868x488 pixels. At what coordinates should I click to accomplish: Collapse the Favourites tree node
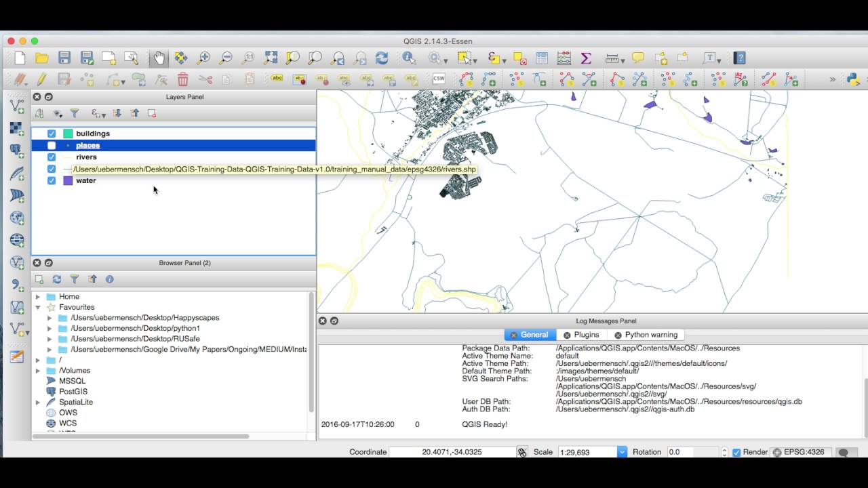coord(38,307)
